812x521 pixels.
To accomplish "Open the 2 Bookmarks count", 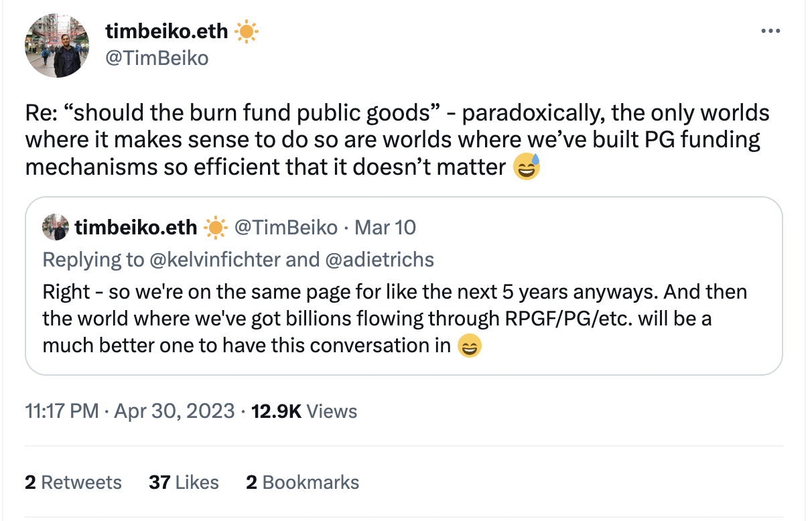I will pyautogui.click(x=302, y=482).
